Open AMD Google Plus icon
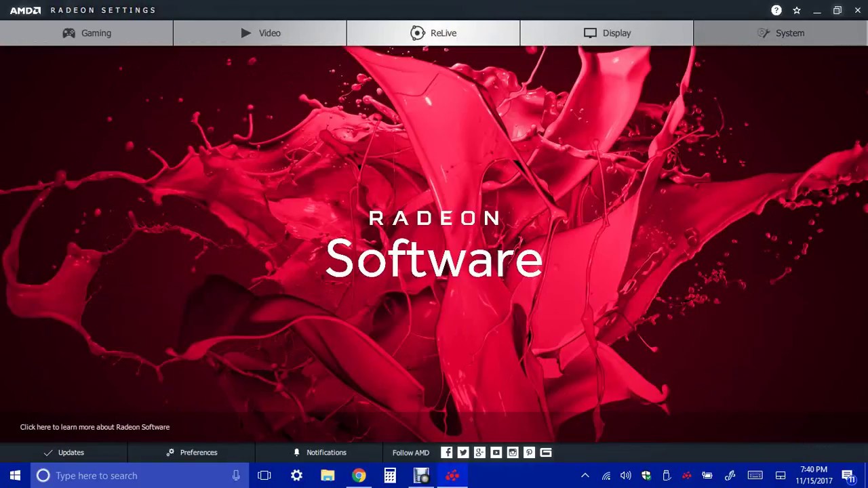The width and height of the screenshot is (868, 488). [479, 452]
